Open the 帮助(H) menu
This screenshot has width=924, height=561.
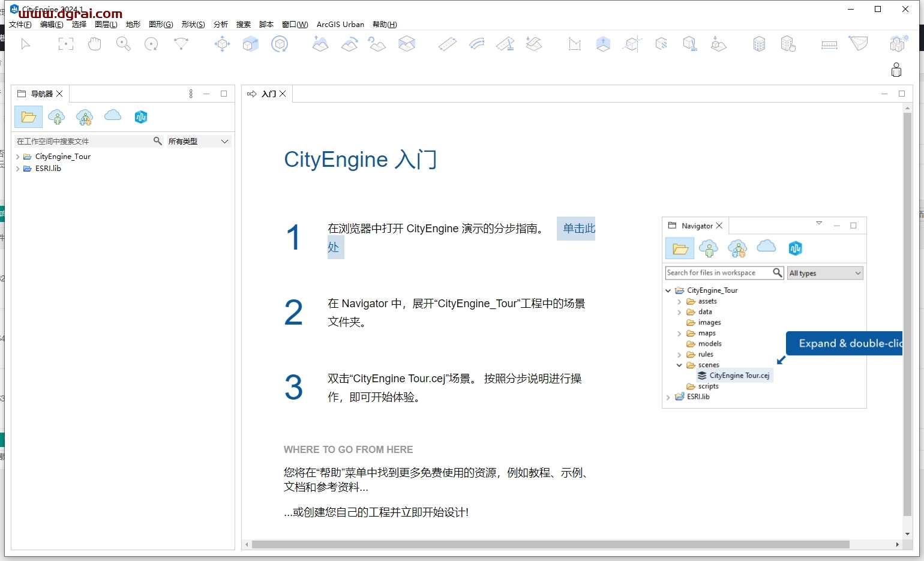tap(385, 25)
